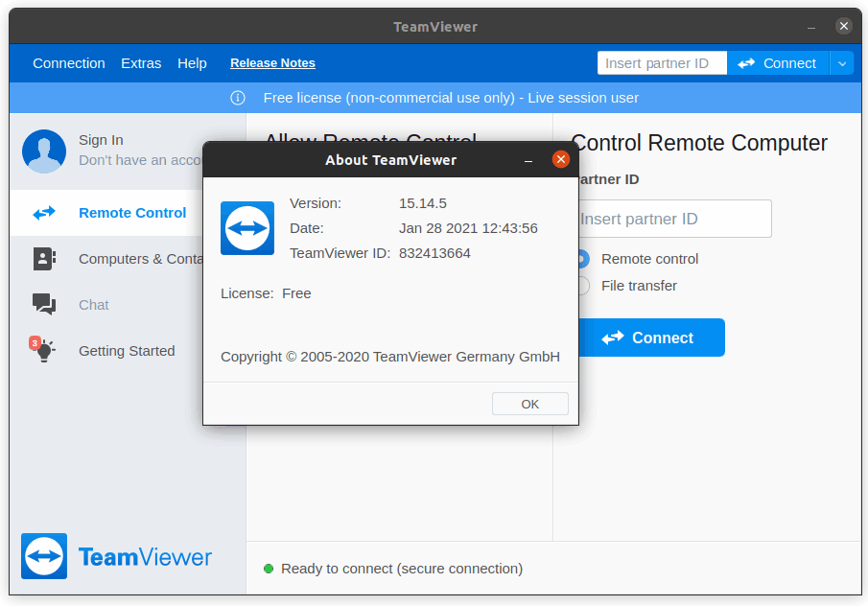The height and width of the screenshot is (606, 868).
Task: Close the About TeamViewer dialog
Action: (x=561, y=159)
